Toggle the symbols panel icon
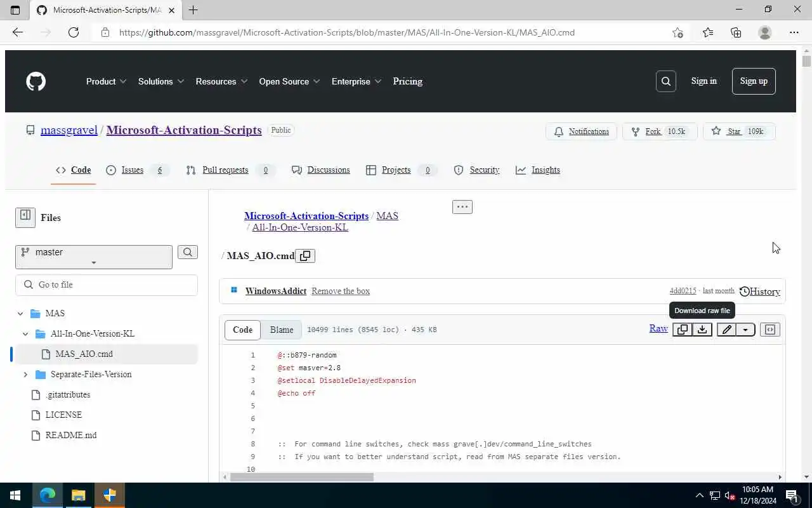 point(770,330)
